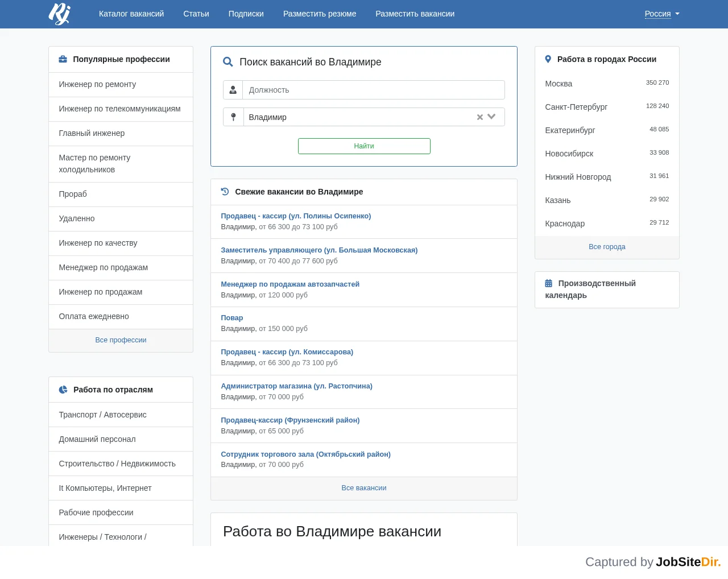Image resolution: width=728 pixels, height=579 pixels.
Task: Click the briefcase icon near Популярные профессии
Action: tap(63, 59)
